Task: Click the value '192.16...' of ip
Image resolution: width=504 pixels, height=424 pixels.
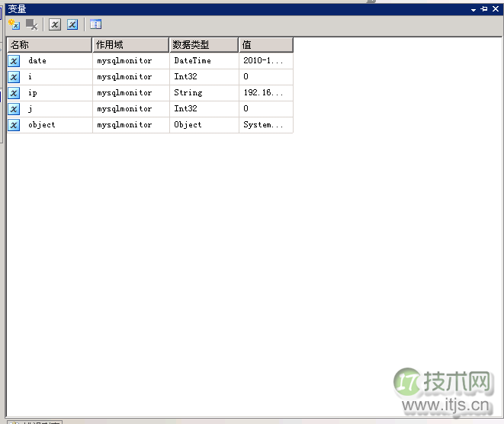Action: click(x=263, y=92)
